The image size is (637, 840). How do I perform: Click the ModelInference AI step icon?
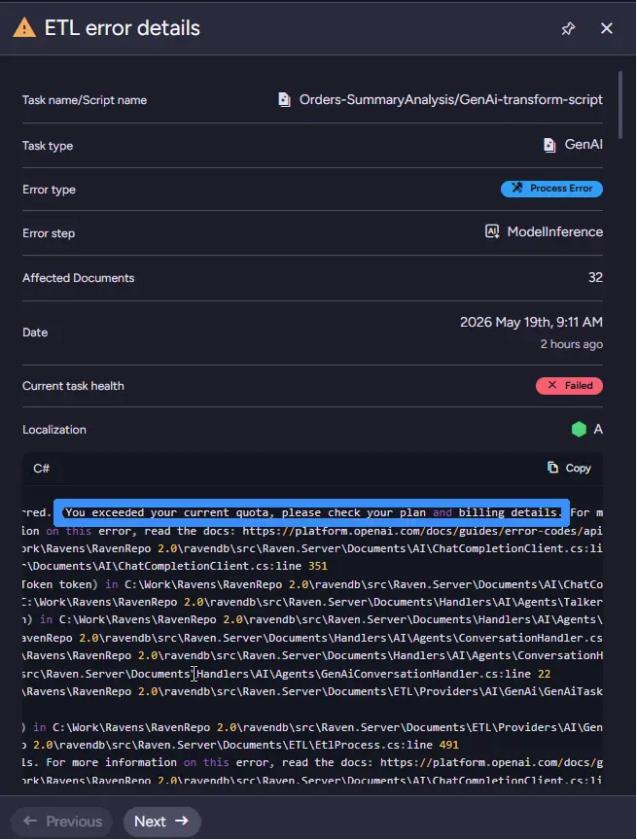(x=492, y=231)
